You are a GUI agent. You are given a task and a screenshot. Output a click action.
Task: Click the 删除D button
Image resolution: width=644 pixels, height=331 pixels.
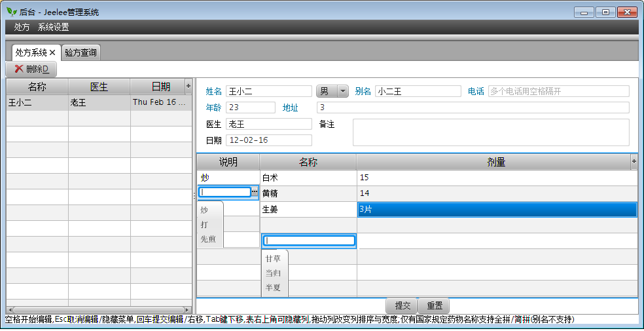pyautogui.click(x=31, y=69)
